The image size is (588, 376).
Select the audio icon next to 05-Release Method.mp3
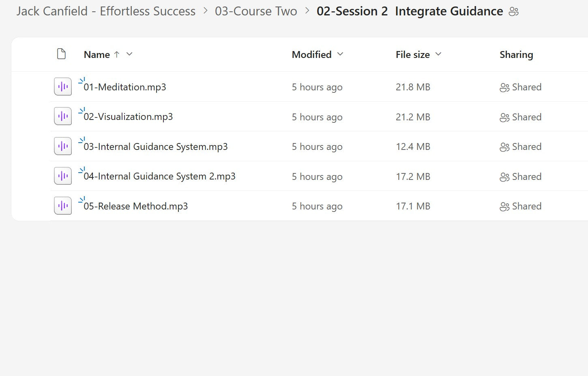[x=62, y=205]
